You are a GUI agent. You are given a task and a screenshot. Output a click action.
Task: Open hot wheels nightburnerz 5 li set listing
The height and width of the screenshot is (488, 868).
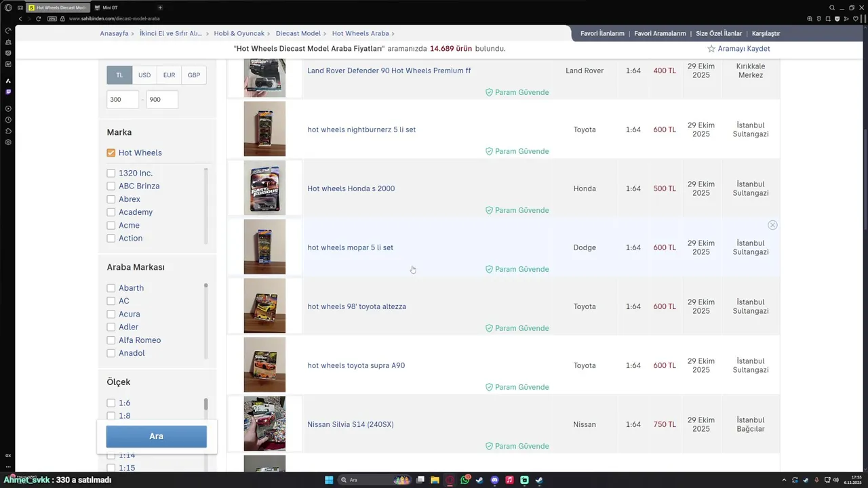tap(361, 129)
